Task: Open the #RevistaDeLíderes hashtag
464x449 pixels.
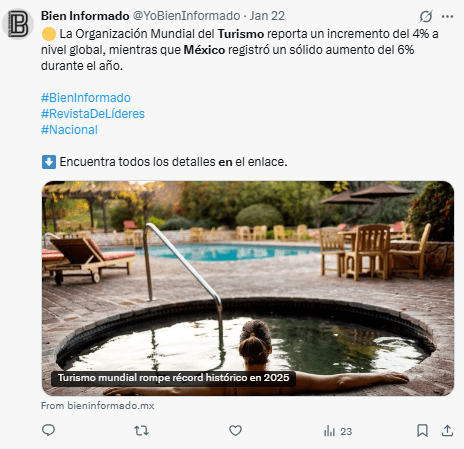Action: click(x=93, y=114)
